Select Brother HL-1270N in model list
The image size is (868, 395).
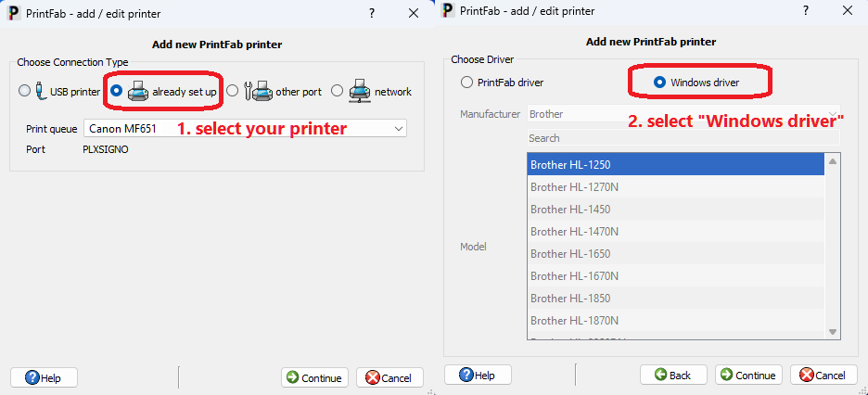675,187
